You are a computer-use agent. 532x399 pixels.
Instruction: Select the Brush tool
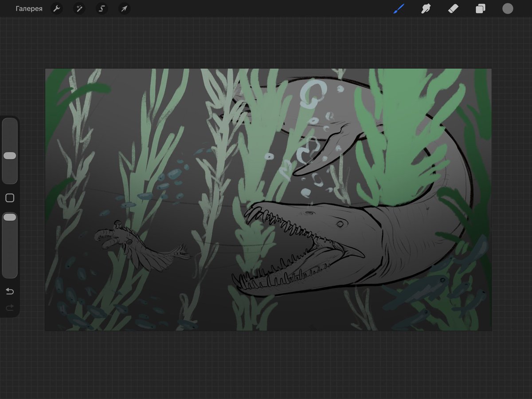pos(399,8)
